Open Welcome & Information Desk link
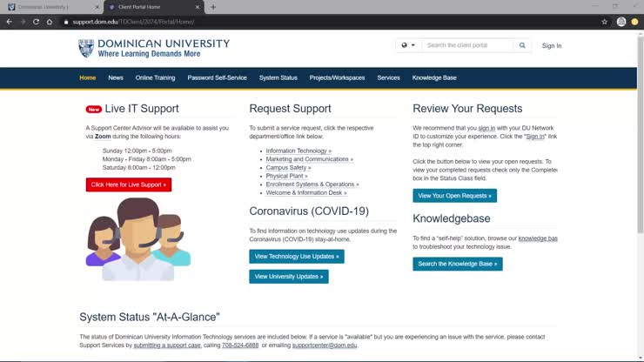 point(306,192)
